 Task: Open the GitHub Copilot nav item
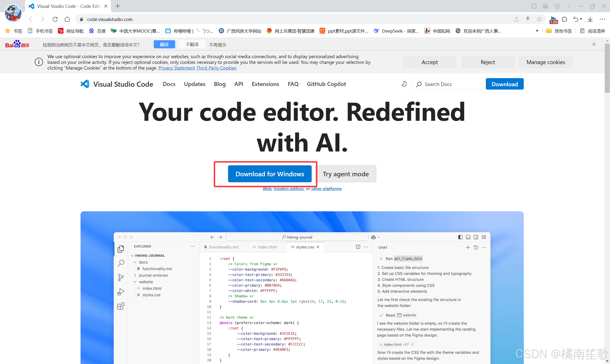(x=326, y=84)
